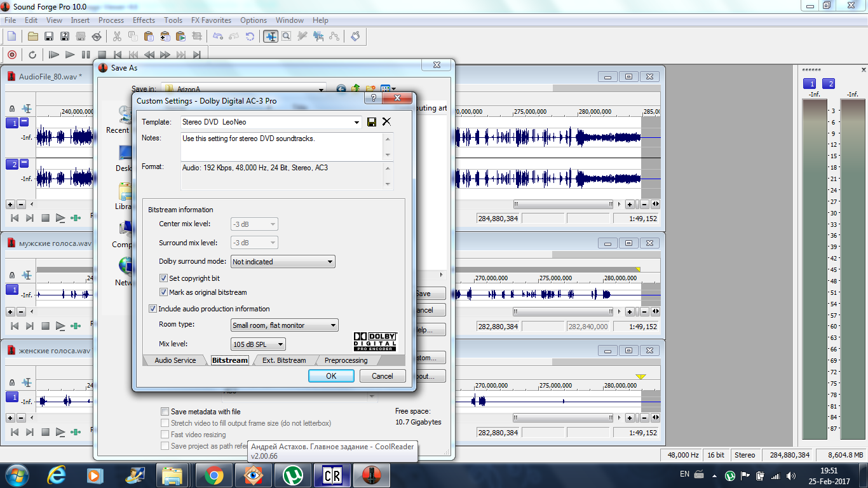This screenshot has width=868, height=488.
Task: Click Stop in main transport bar
Action: [102, 55]
